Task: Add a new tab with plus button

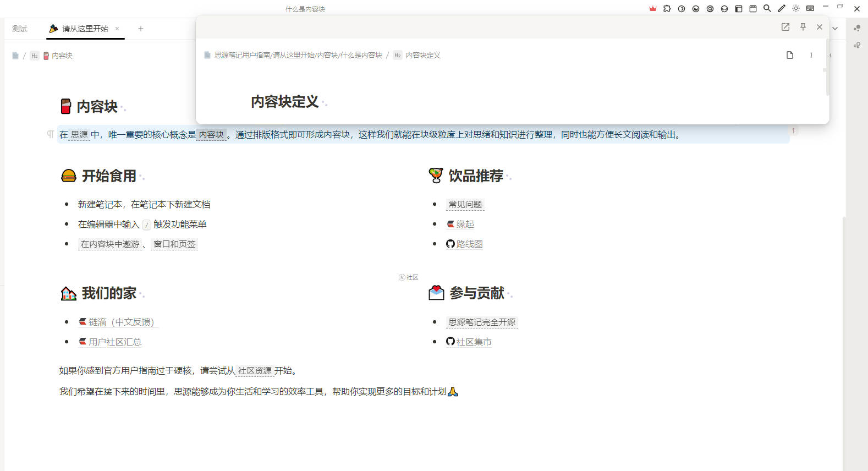Action: point(141,29)
